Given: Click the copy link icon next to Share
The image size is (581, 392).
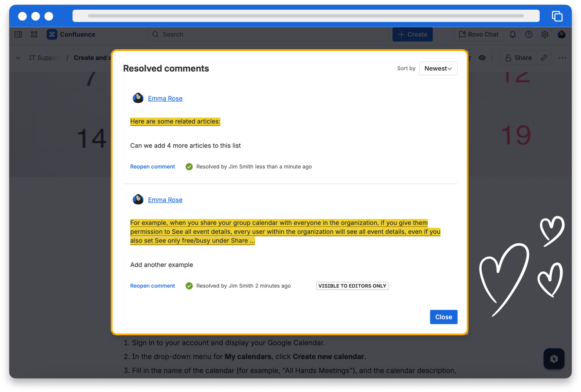Looking at the screenshot, I should [x=544, y=58].
